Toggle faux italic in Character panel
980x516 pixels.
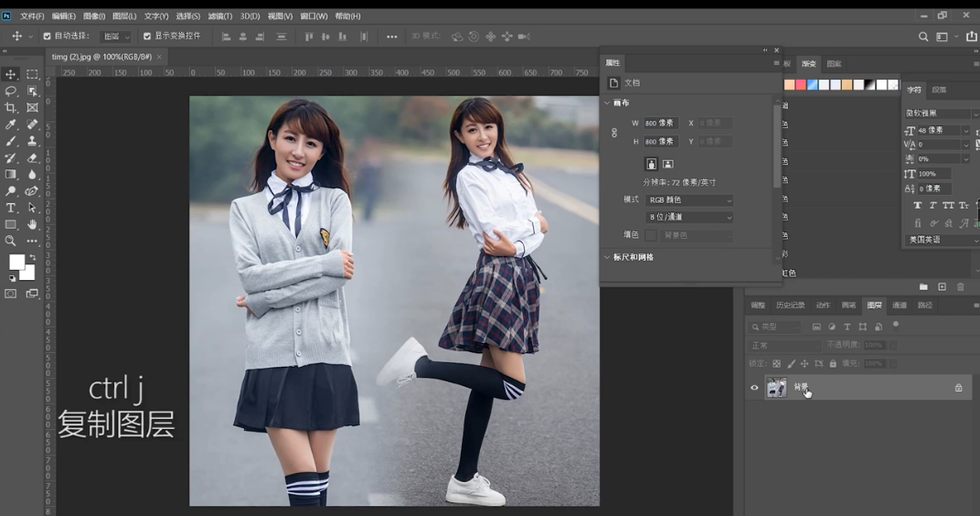coord(932,205)
